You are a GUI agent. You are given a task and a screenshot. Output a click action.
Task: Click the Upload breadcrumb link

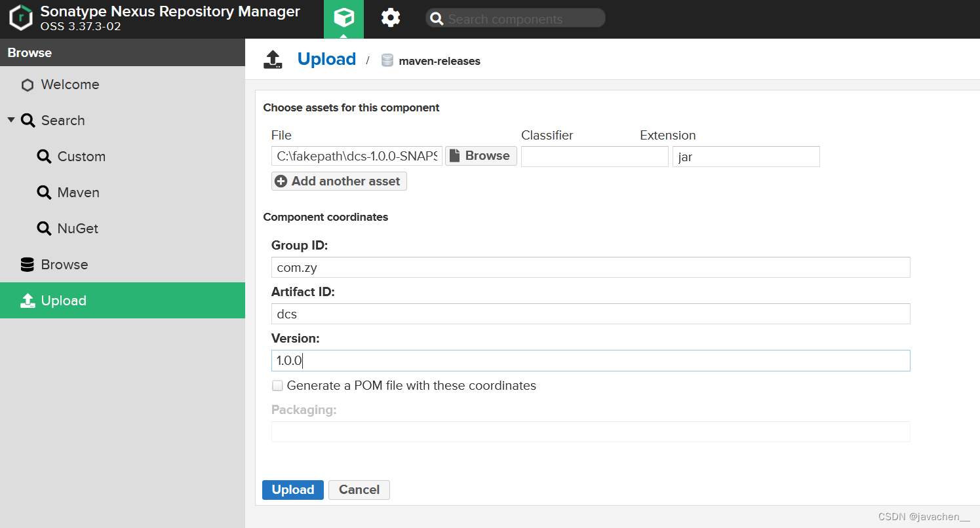point(326,59)
